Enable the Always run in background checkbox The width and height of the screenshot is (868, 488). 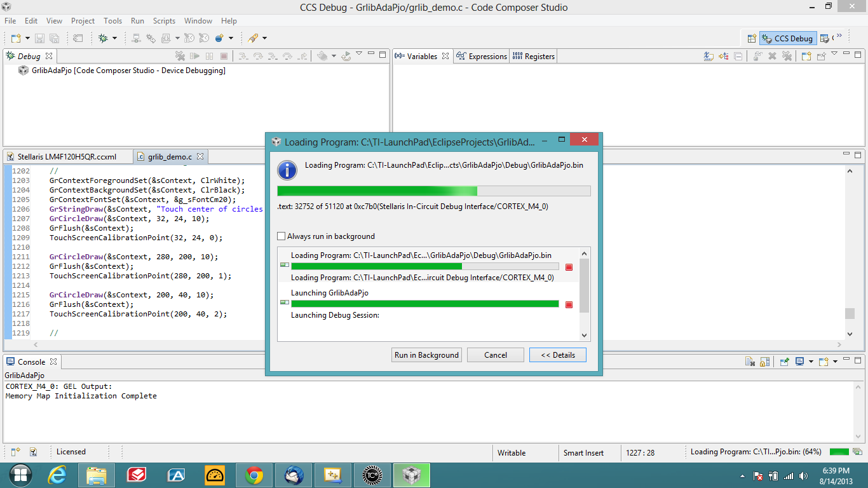[x=281, y=236]
